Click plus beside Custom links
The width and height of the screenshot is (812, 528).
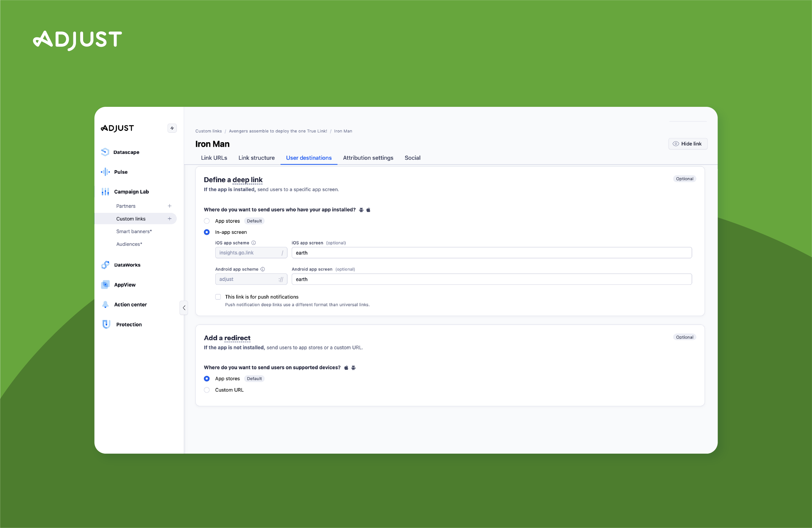point(169,219)
